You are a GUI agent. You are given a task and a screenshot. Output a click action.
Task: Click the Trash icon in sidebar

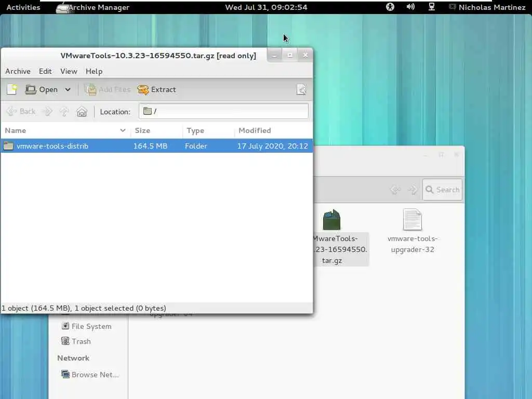point(65,341)
